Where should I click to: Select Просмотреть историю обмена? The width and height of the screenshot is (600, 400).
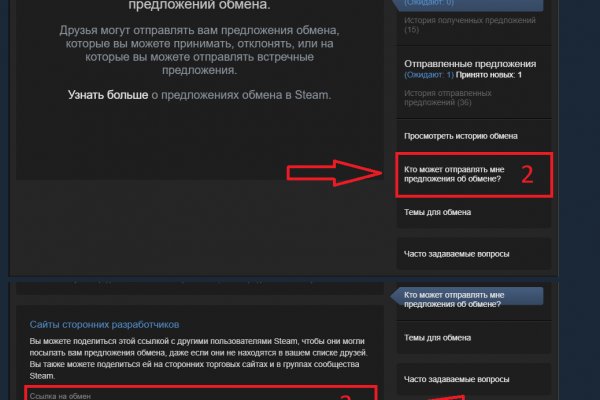pyautogui.click(x=460, y=135)
